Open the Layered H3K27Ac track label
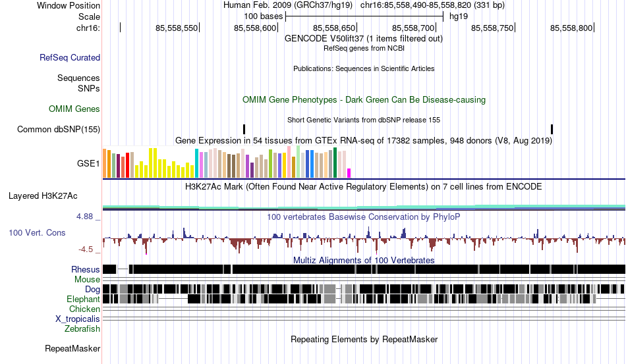The image size is (626, 364). (43, 195)
